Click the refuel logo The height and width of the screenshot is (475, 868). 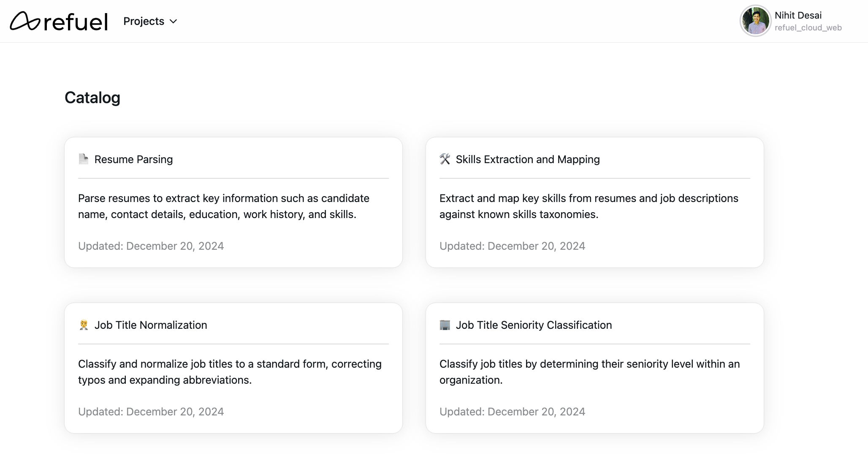tap(59, 21)
